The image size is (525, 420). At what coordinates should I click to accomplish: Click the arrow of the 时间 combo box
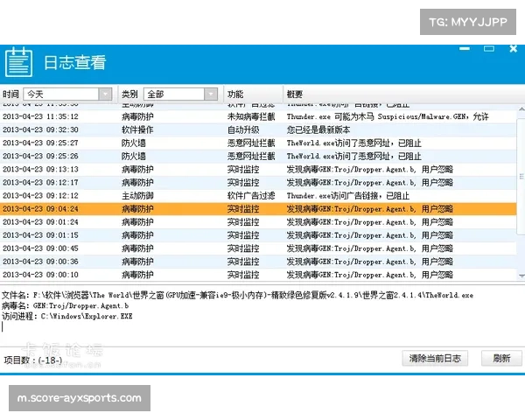coord(106,94)
